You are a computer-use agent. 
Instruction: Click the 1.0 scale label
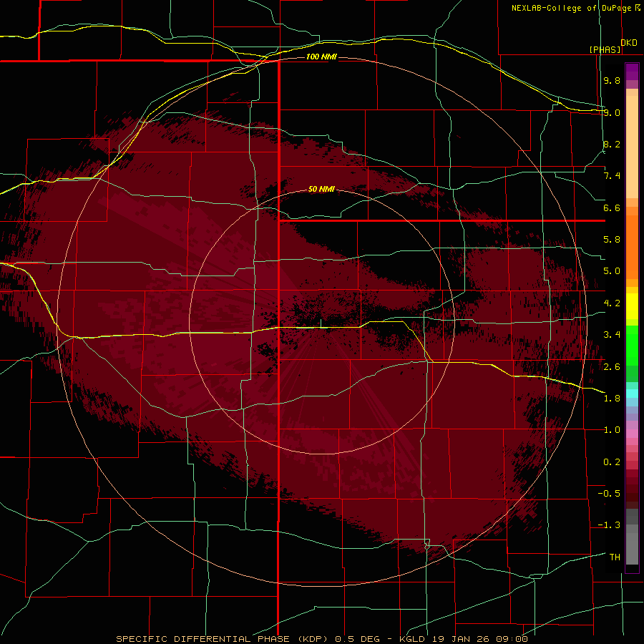click(612, 430)
